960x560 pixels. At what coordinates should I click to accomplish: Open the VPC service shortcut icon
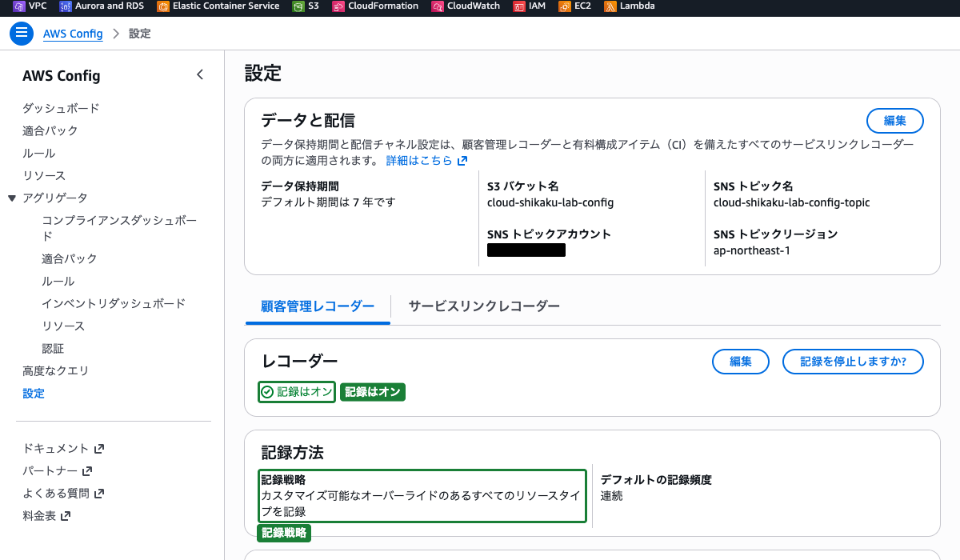pos(19,6)
